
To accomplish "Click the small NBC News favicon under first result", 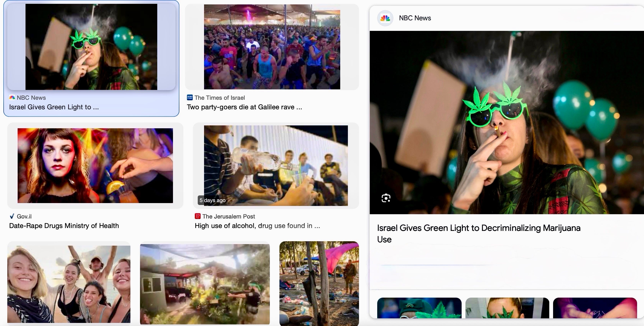I will 12,97.
